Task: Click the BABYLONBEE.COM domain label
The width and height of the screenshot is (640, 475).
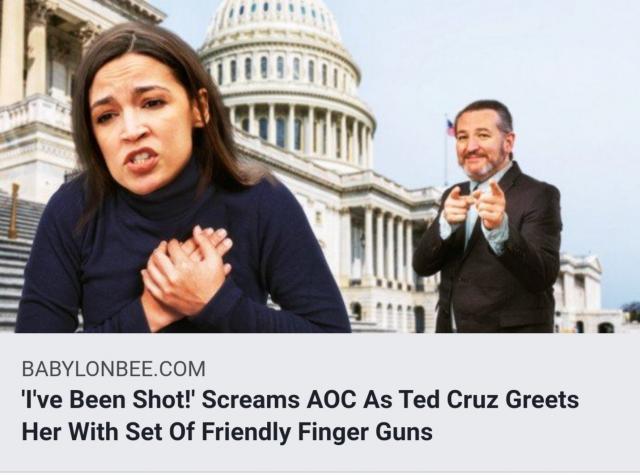Action: [113, 369]
